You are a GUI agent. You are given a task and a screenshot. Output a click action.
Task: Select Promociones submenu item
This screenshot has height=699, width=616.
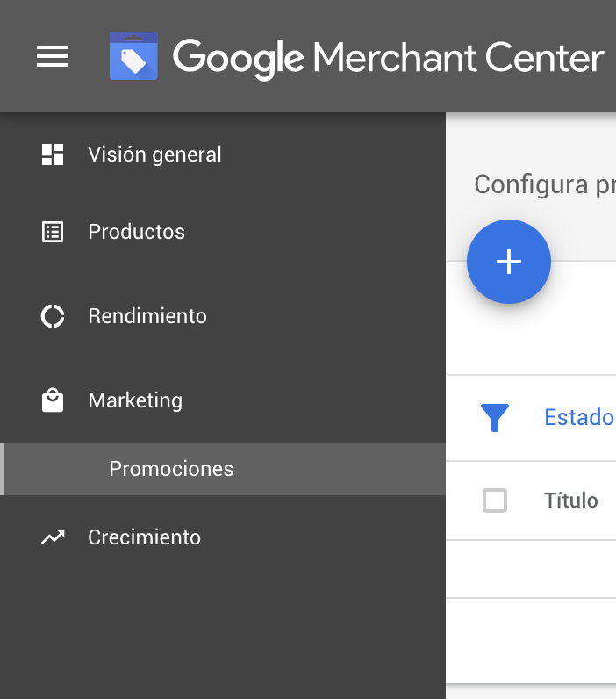point(223,469)
